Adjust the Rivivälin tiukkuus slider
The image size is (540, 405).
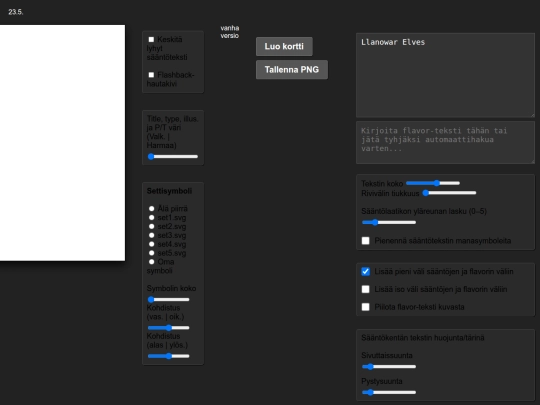point(449,193)
